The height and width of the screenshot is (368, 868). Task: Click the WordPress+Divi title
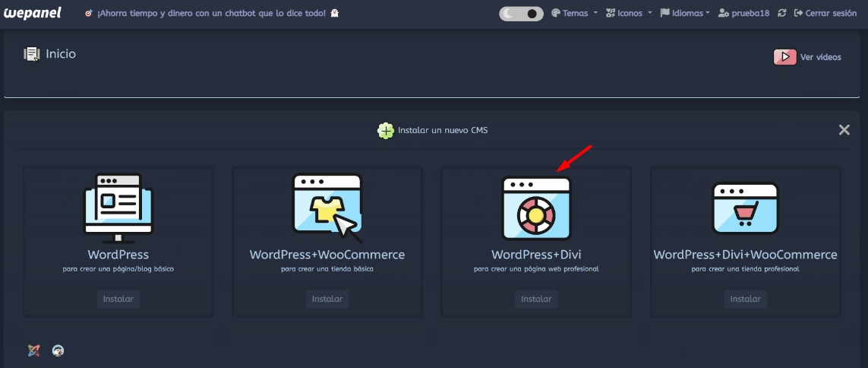(x=536, y=255)
